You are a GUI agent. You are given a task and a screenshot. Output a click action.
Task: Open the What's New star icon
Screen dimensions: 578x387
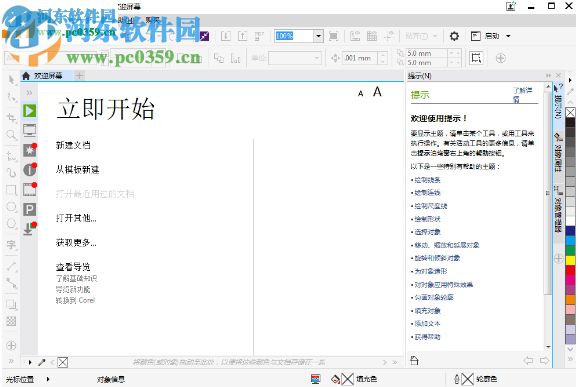click(29, 150)
